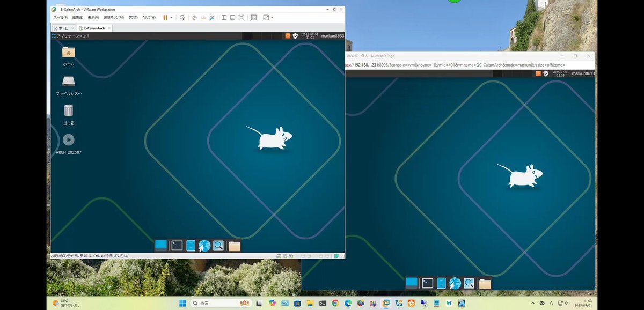This screenshot has width=644, height=310.
Task: Click markun8633 user name in noVNC window
Action: coord(583,73)
